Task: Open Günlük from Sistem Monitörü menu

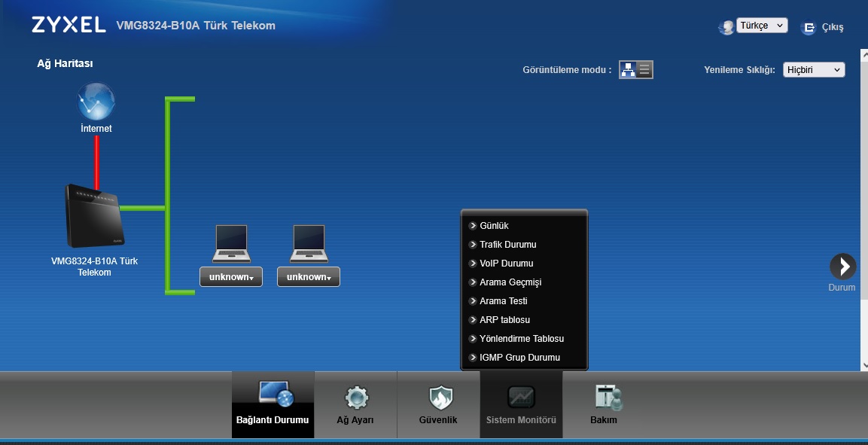Action: coord(494,226)
